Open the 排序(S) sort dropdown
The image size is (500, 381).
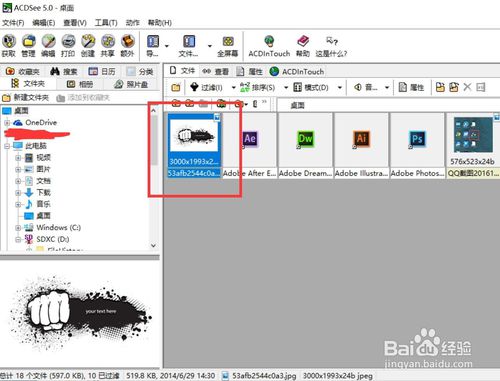[286, 88]
